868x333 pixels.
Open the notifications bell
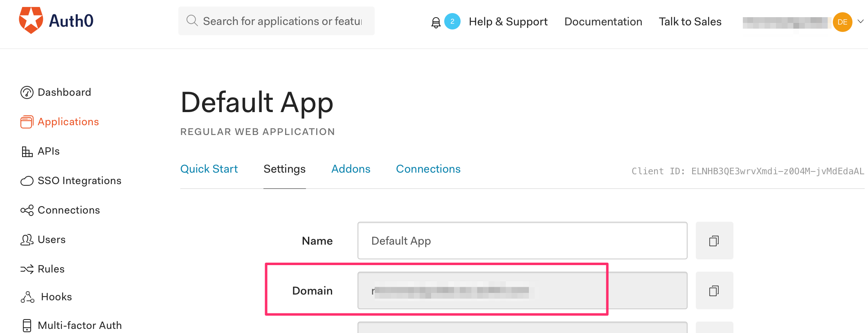point(436,22)
